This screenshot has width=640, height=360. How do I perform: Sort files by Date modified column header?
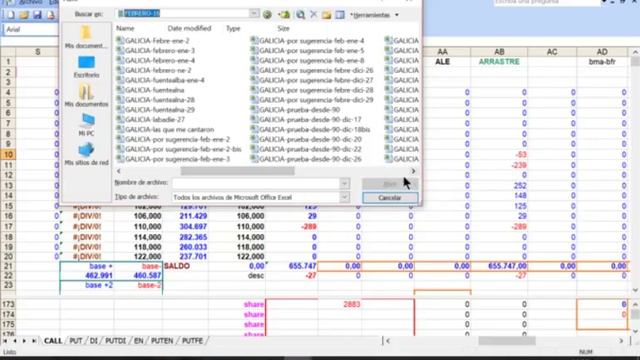coord(189,29)
